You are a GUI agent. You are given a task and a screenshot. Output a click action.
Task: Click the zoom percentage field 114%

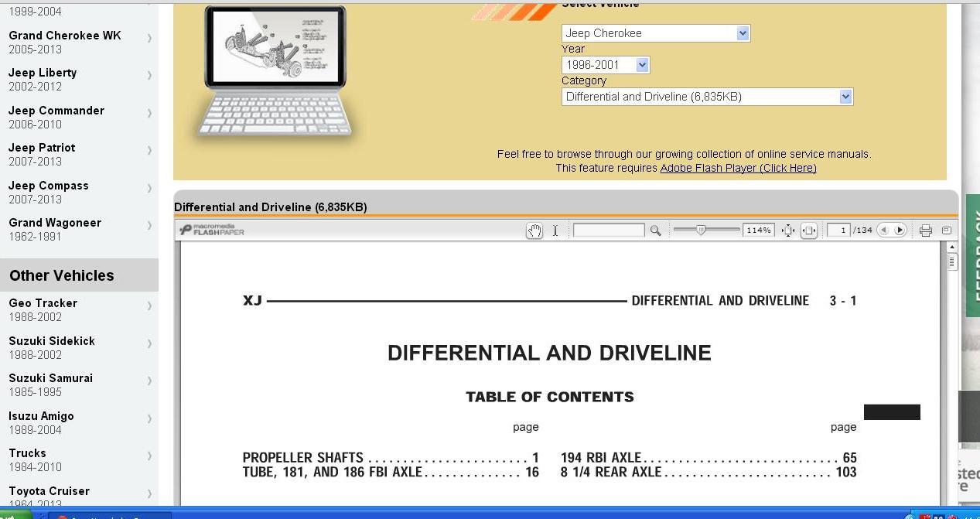[x=758, y=230]
